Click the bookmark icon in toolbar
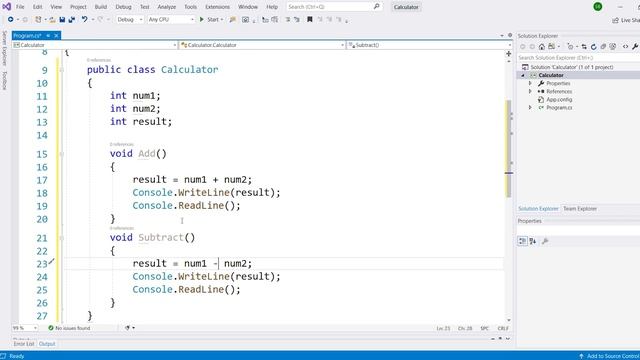 coord(310,19)
